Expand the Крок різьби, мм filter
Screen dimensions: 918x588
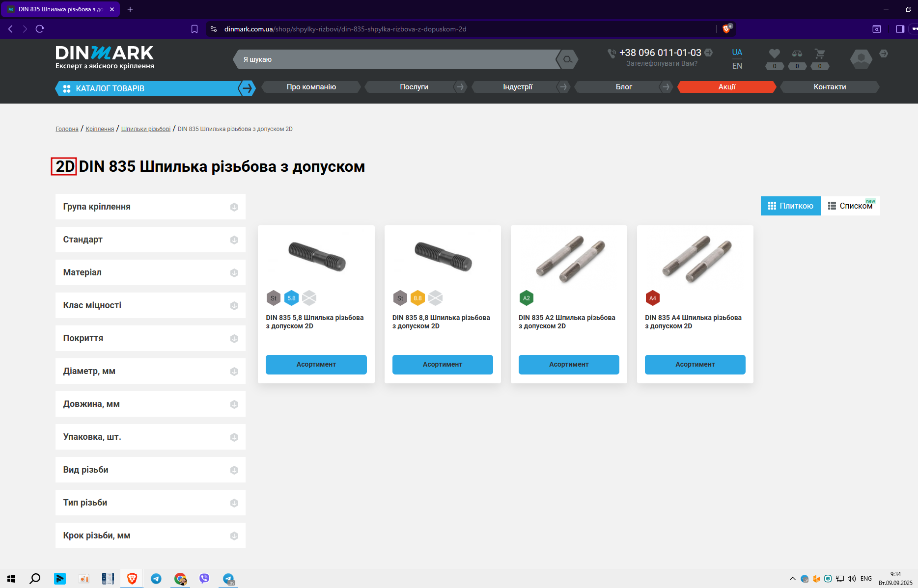150,535
